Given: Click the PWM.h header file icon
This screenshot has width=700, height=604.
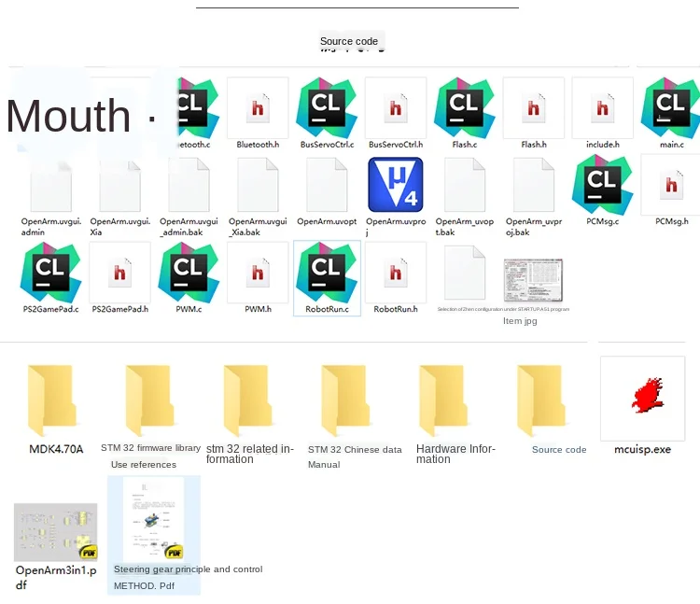Looking at the screenshot, I should click(258, 273).
